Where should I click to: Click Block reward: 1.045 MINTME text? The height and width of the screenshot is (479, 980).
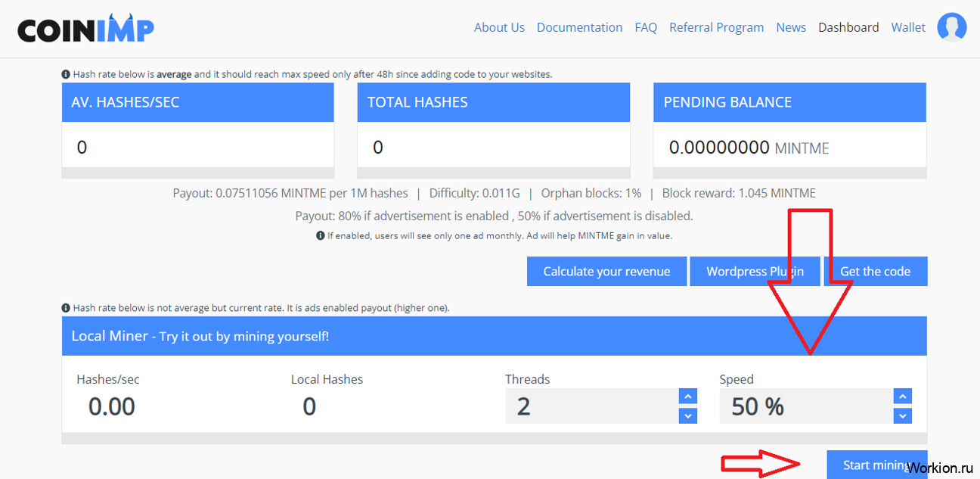[x=739, y=193]
